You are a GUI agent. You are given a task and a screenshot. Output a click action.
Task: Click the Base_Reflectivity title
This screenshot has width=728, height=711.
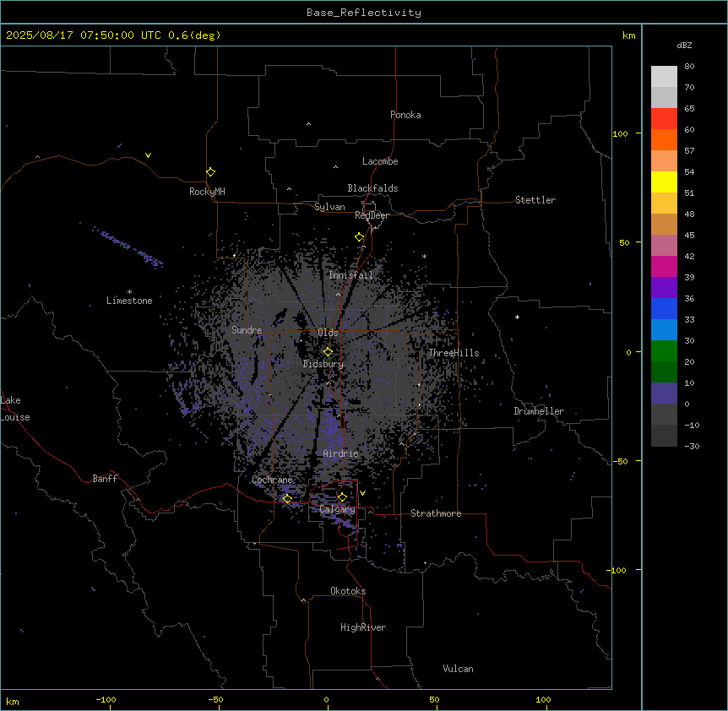click(364, 13)
